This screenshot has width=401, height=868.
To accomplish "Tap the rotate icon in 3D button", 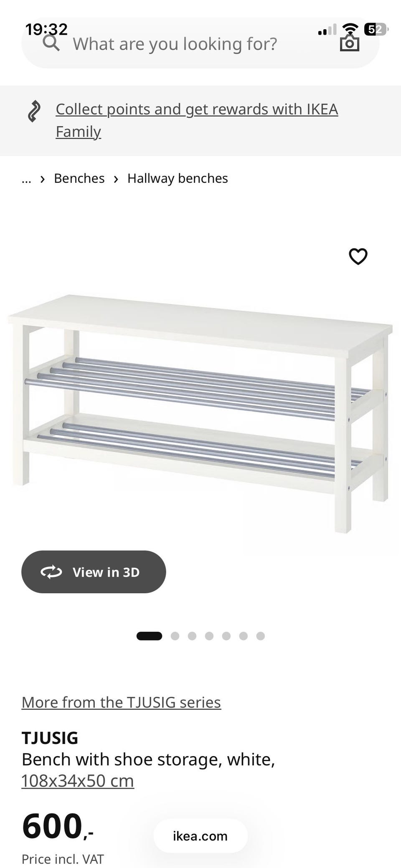I will [51, 572].
